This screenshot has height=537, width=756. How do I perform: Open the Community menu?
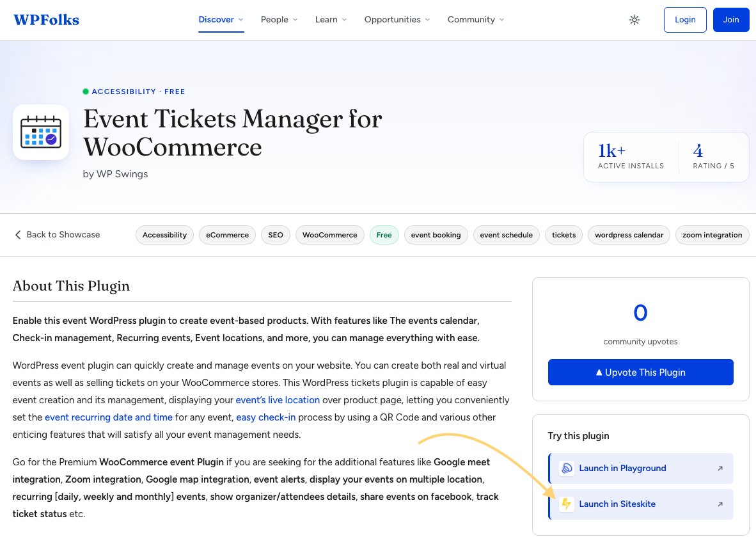pyautogui.click(x=475, y=20)
